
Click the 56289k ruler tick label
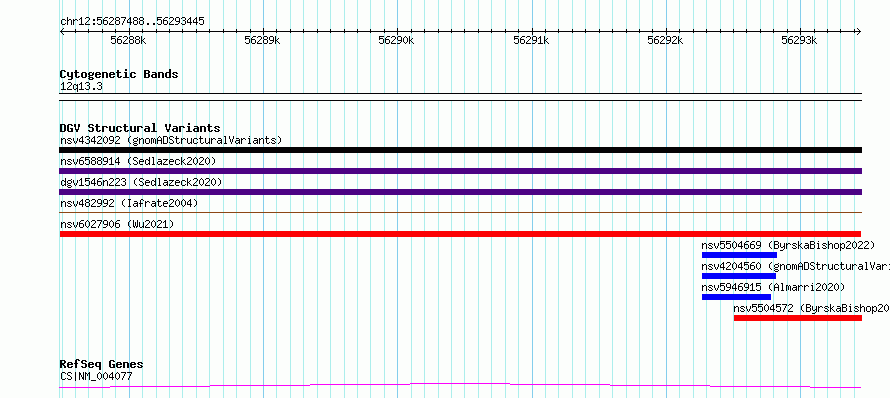tap(262, 40)
